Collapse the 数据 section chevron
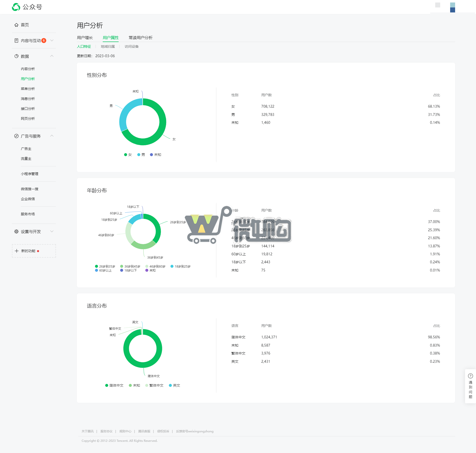Viewport: 476px width, 453px height. click(52, 56)
